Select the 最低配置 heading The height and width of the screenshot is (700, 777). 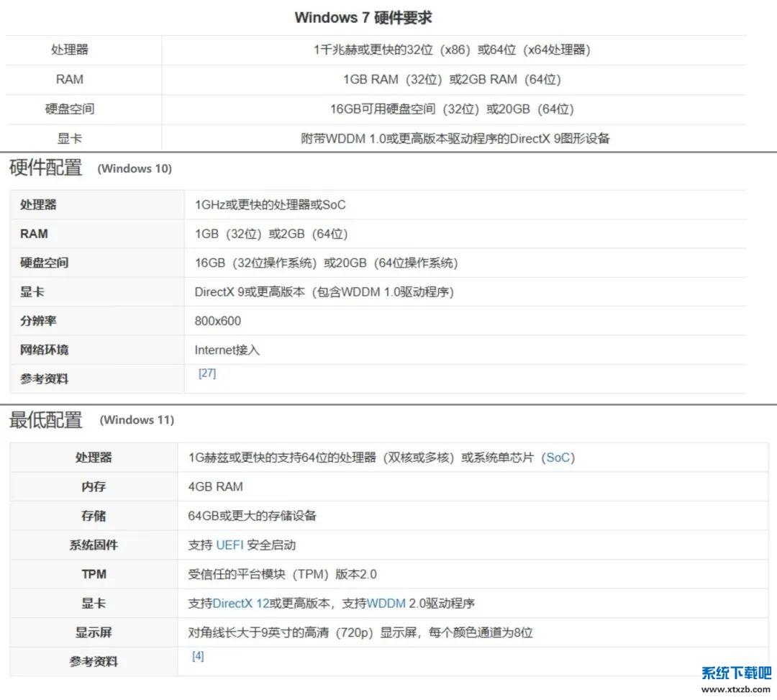click(46, 420)
